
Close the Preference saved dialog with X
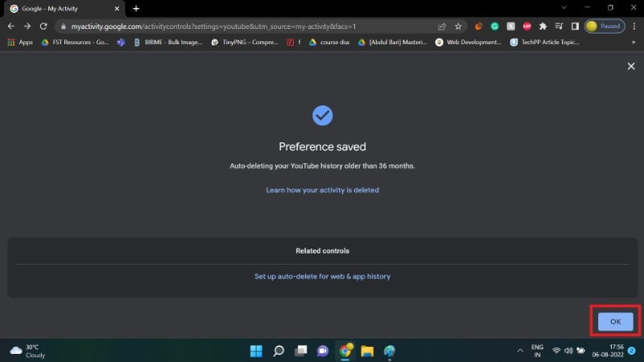631,66
